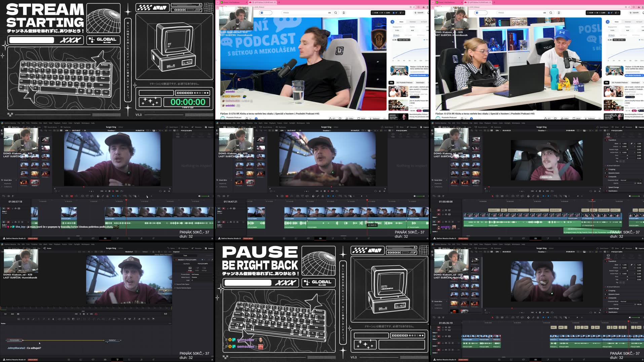Open Composite Mode Normal dropdown, car-interior frame

coord(631,180)
